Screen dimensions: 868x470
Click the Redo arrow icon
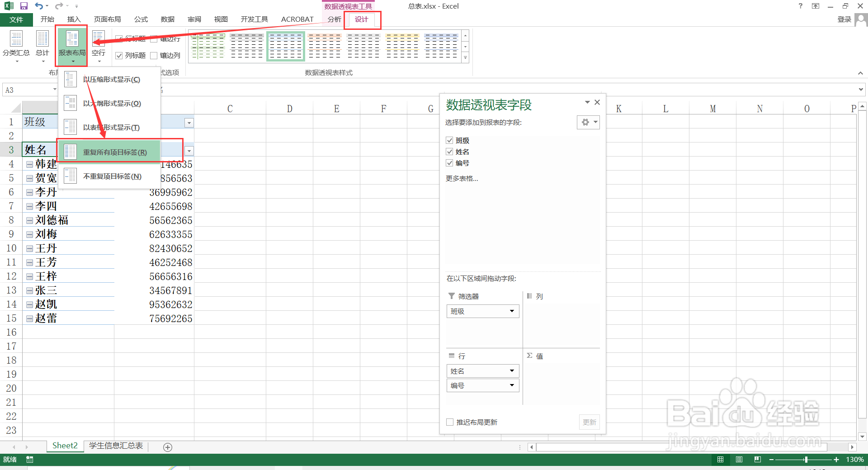[59, 6]
